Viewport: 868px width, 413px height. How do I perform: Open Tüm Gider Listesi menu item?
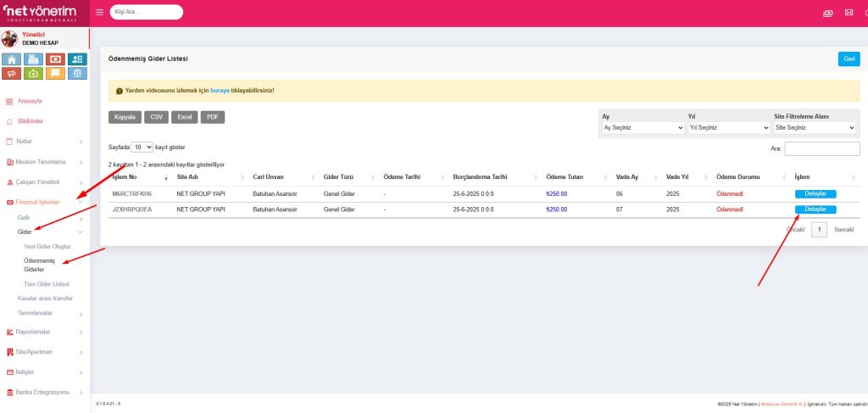pos(46,283)
